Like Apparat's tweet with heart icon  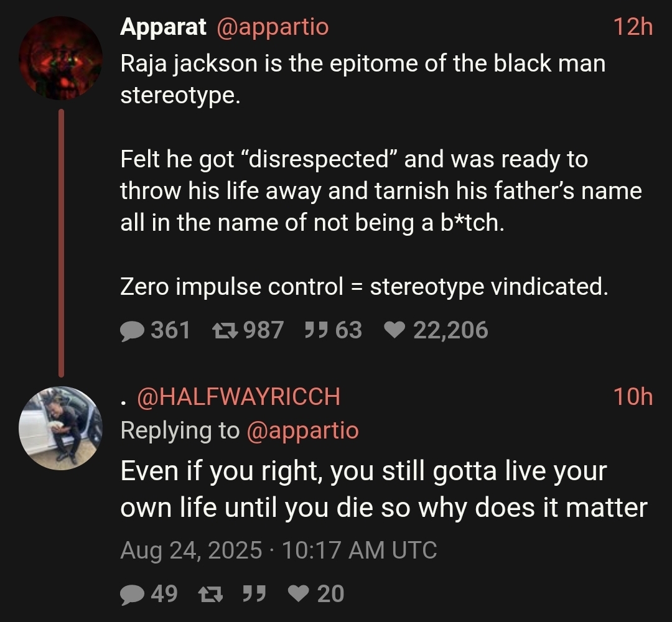coord(394,330)
